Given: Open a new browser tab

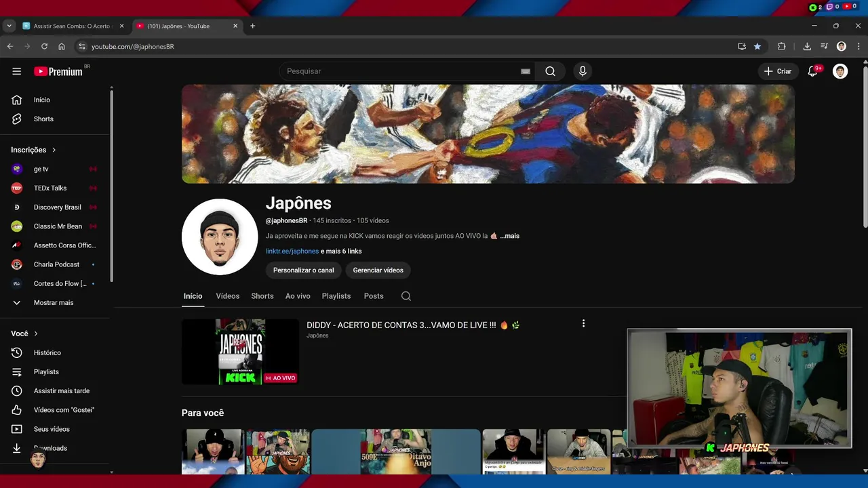Looking at the screenshot, I should [x=252, y=26].
